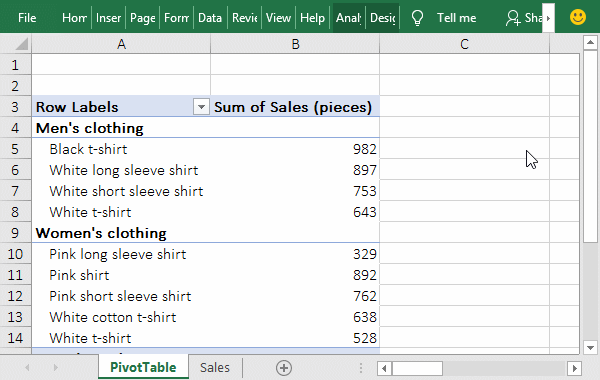
Task: Select the Men's clothing group row
Action: [x=206, y=128]
